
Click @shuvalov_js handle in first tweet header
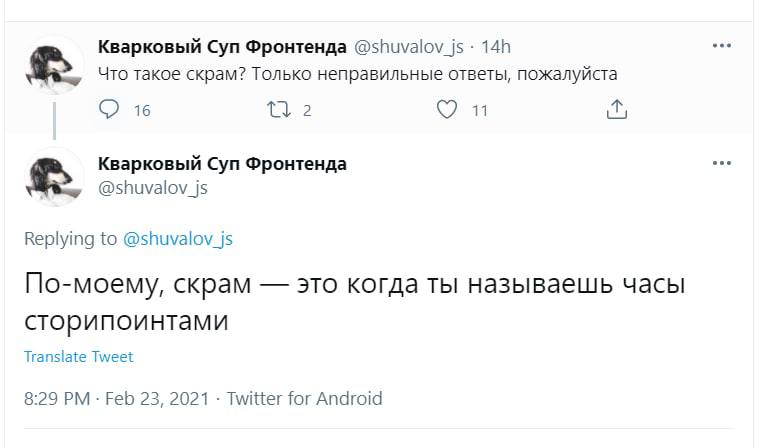point(409,46)
